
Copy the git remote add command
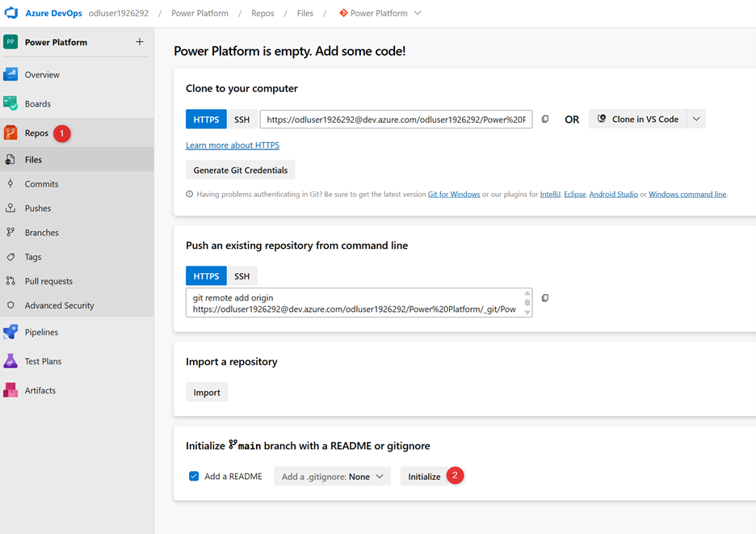pos(545,297)
